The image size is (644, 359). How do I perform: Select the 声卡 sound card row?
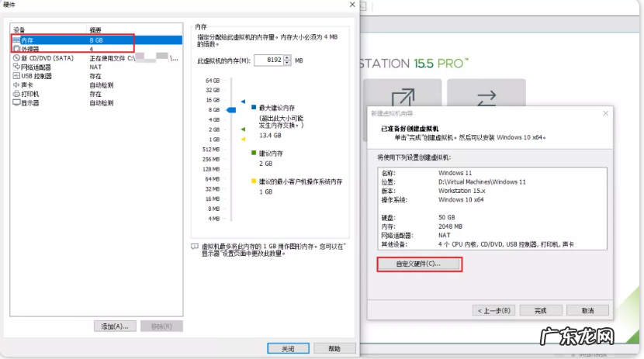(x=97, y=85)
